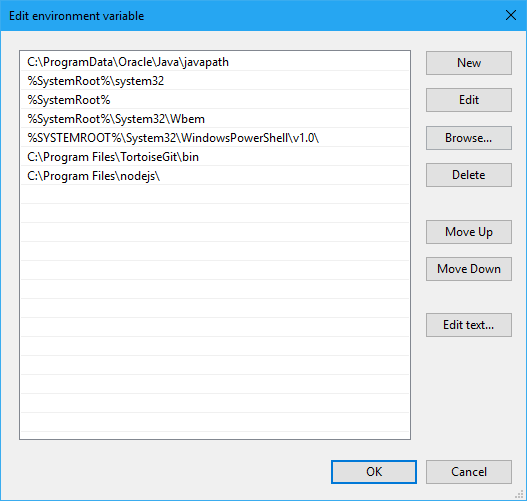This screenshot has width=527, height=501.
Task: Click the New button
Action: pyautogui.click(x=469, y=63)
